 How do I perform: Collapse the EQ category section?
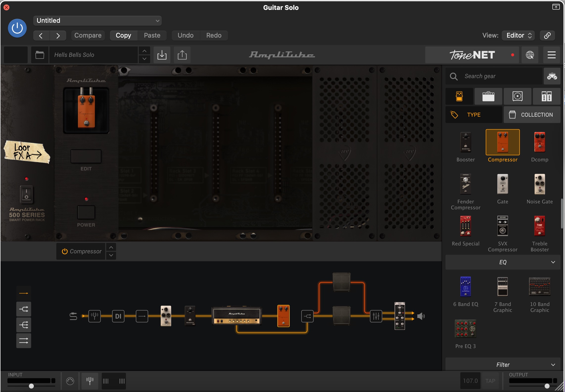pyautogui.click(x=503, y=262)
